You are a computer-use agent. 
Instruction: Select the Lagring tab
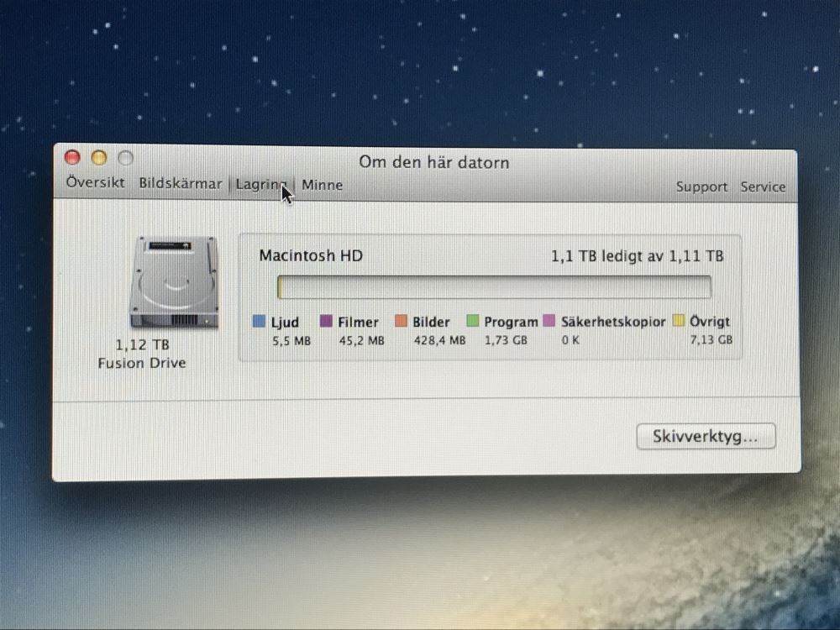pyautogui.click(x=261, y=184)
